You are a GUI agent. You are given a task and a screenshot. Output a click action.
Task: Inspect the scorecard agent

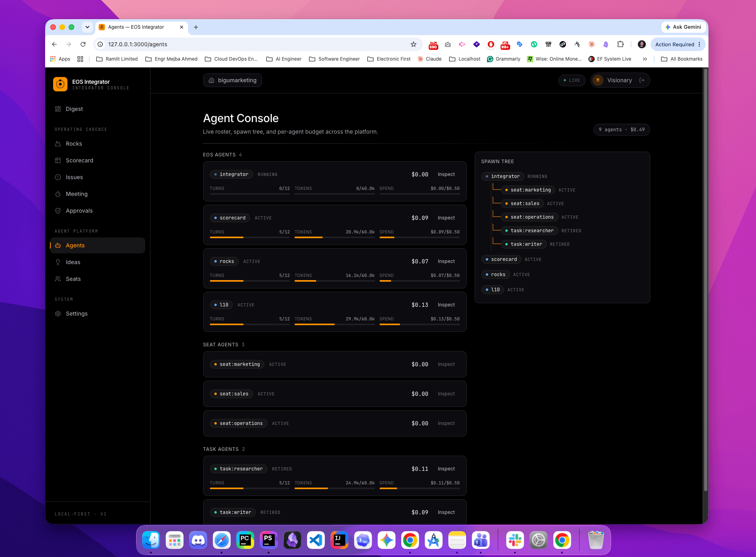446,218
